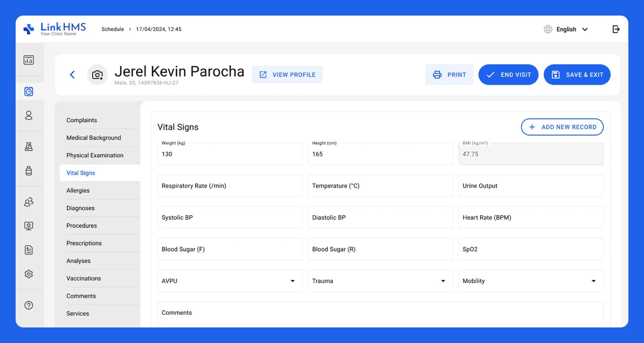Screen dimensions: 644x343
Task: Open the medicine bottle icon in sidebar
Action: tap(29, 171)
